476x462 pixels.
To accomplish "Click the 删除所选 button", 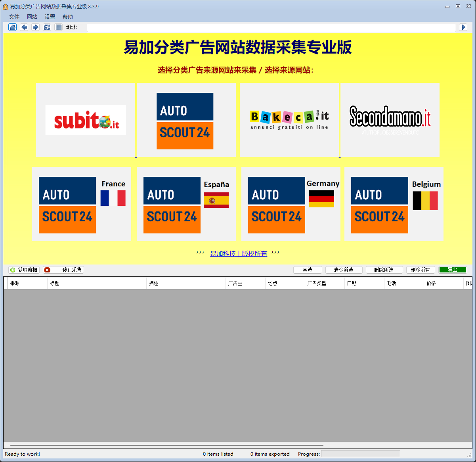I will (x=384, y=270).
